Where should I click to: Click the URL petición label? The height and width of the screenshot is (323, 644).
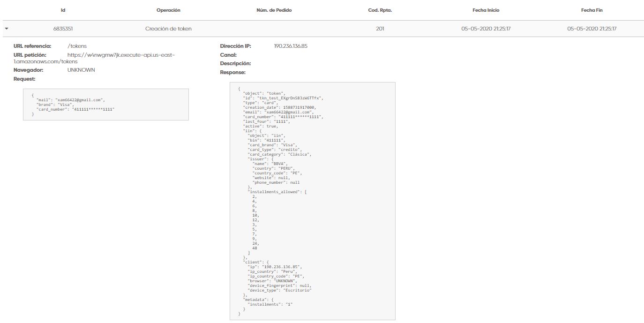pos(30,55)
